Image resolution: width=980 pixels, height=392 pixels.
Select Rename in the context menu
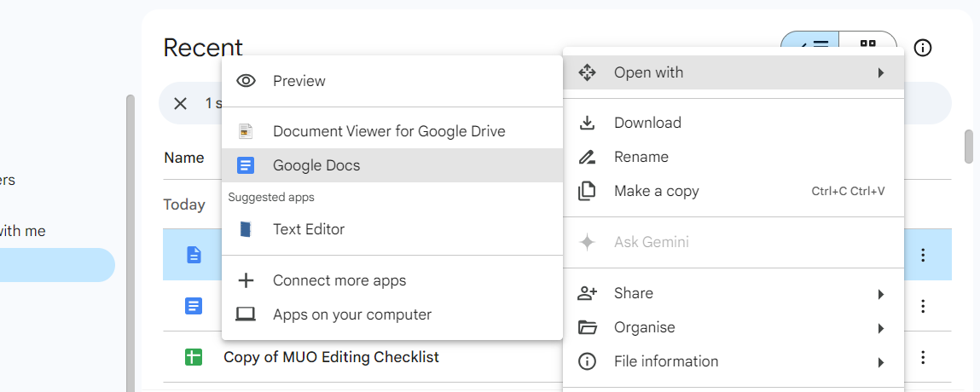[x=734, y=157]
